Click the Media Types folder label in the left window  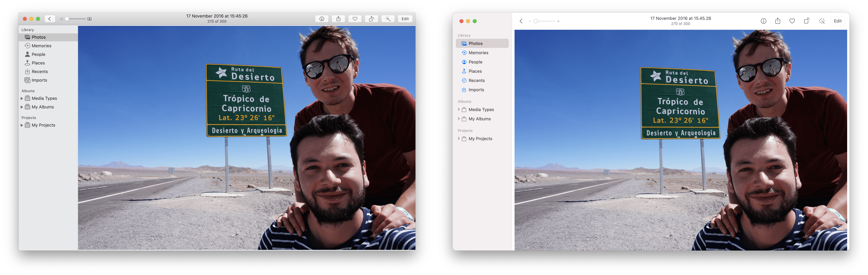[x=44, y=98]
